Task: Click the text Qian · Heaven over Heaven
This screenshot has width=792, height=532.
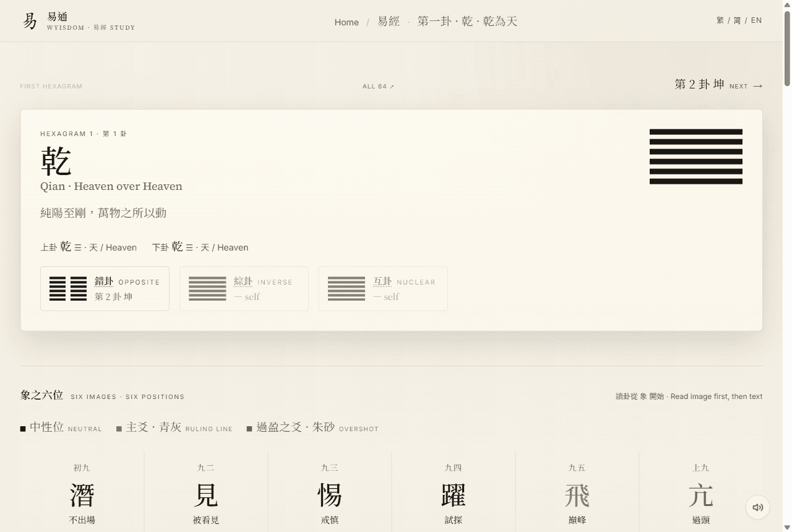Action: [111, 186]
